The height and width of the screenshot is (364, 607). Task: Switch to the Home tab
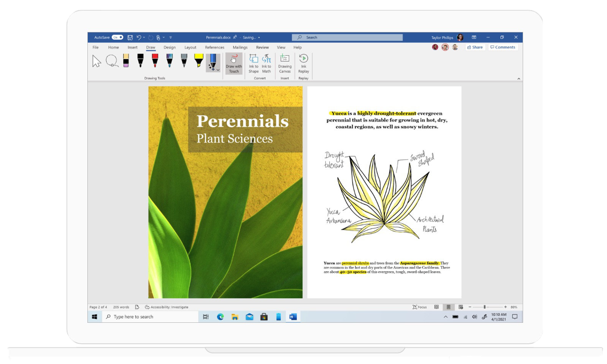tap(114, 48)
